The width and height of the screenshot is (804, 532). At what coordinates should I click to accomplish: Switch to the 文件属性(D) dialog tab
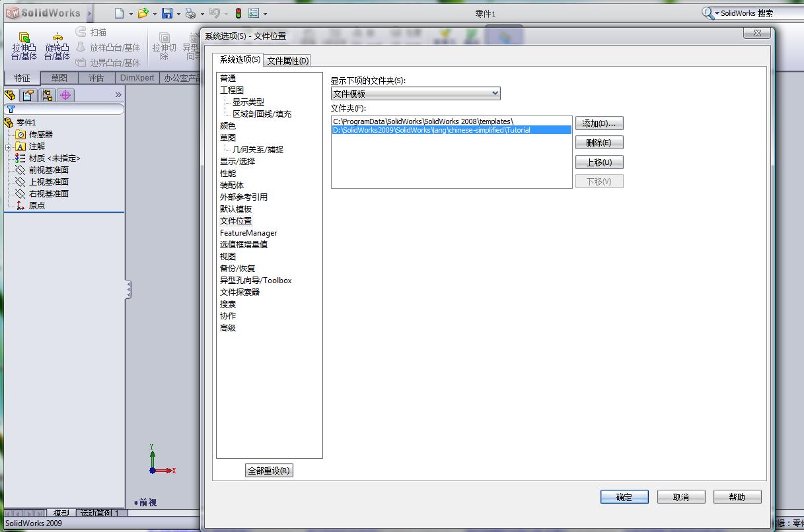click(287, 61)
